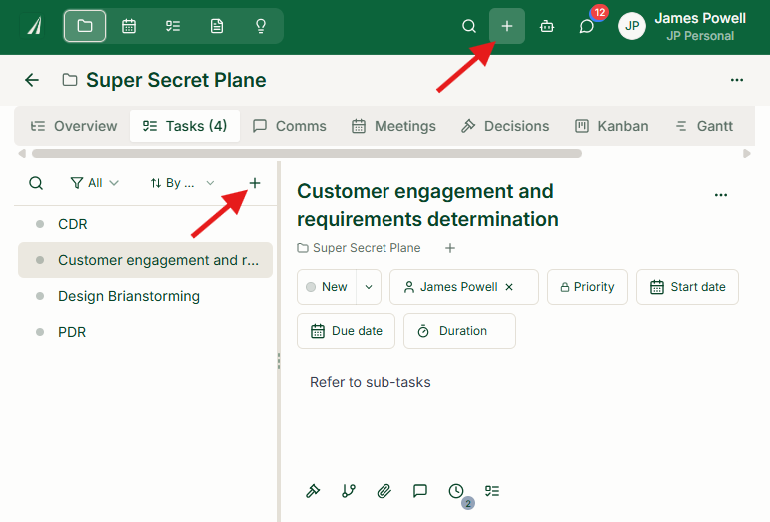Open Super Secret Plane project options menu
Screen dimensions: 770x522
pos(737,80)
